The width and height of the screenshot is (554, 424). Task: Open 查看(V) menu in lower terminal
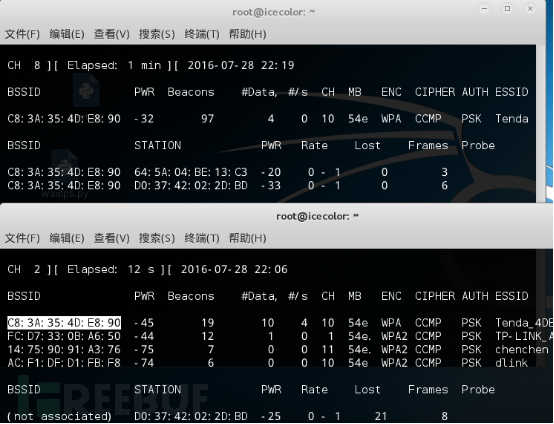[112, 238]
